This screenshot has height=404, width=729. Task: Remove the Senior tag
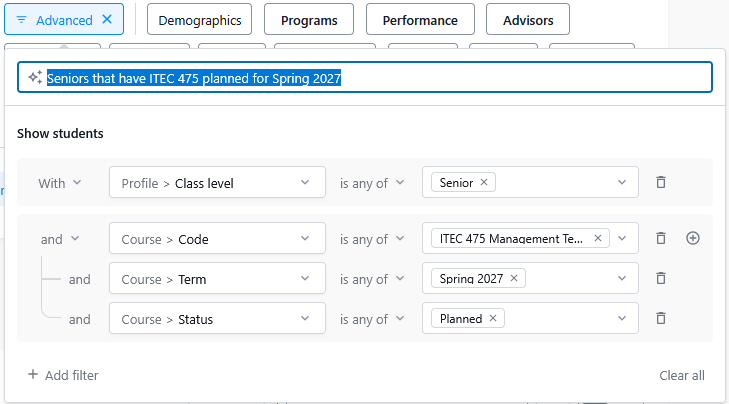tap(484, 182)
